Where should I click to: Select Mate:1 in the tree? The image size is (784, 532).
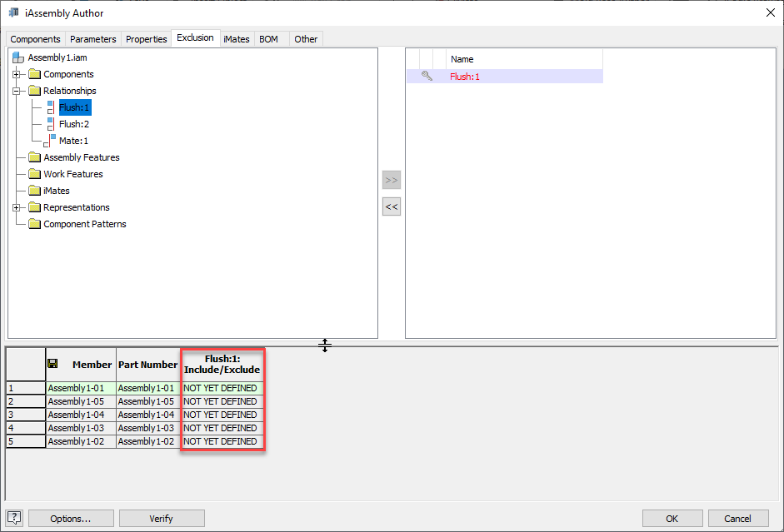click(73, 141)
